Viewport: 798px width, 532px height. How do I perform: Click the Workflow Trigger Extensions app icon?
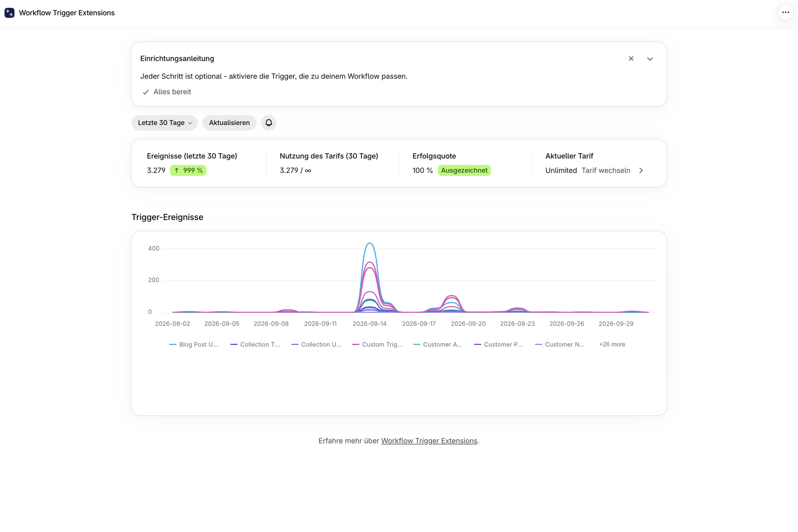point(9,13)
